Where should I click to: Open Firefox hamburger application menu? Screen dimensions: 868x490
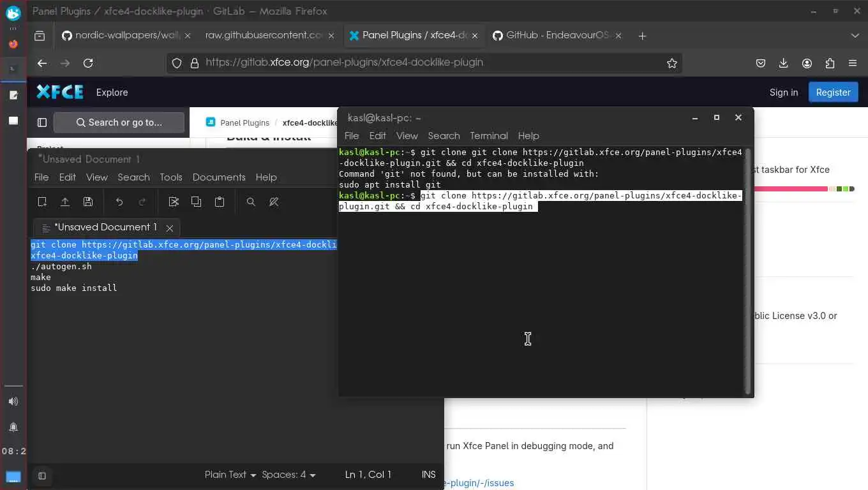[x=853, y=63]
